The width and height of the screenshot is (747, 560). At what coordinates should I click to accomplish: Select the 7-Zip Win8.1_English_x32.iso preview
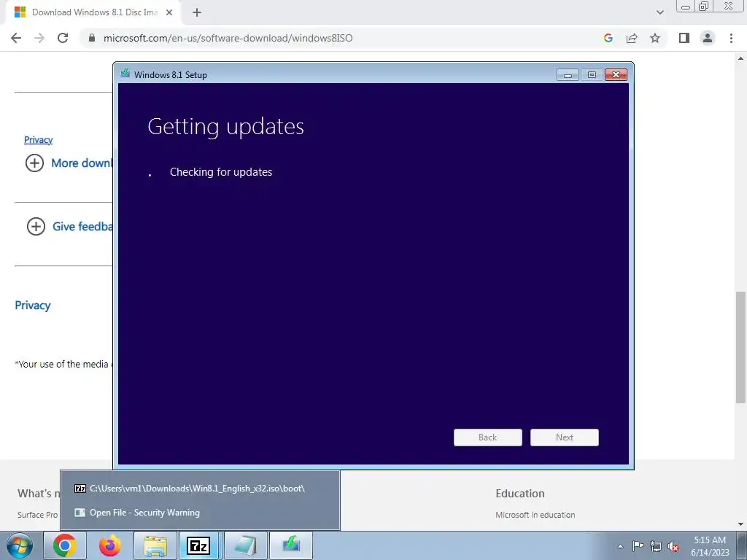(x=200, y=489)
